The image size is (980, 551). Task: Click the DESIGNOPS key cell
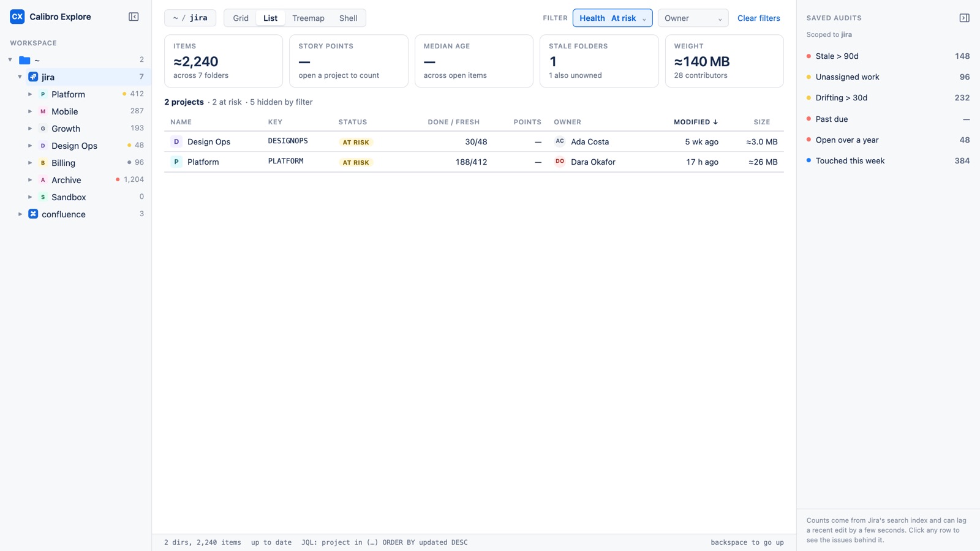tap(288, 141)
